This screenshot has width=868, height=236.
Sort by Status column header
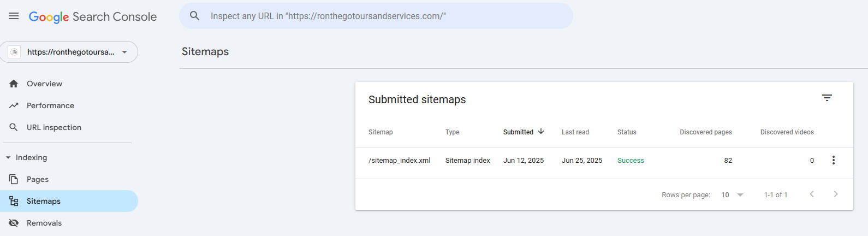(x=627, y=132)
